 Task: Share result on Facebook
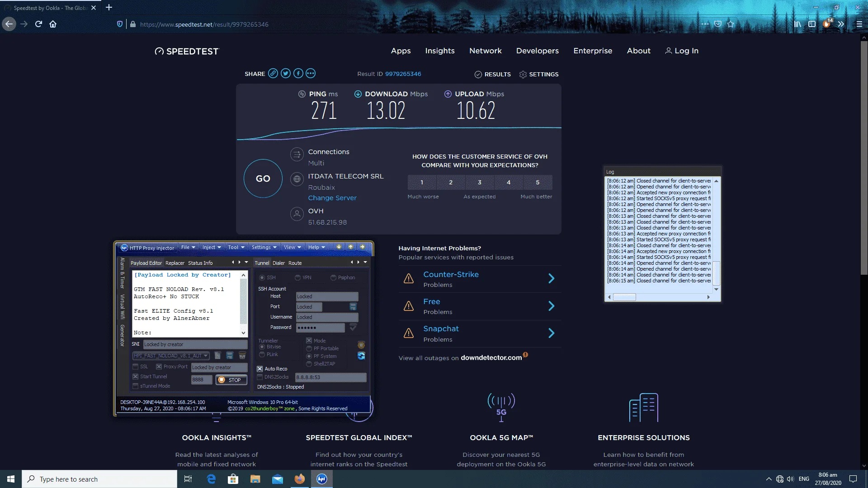pos(298,74)
